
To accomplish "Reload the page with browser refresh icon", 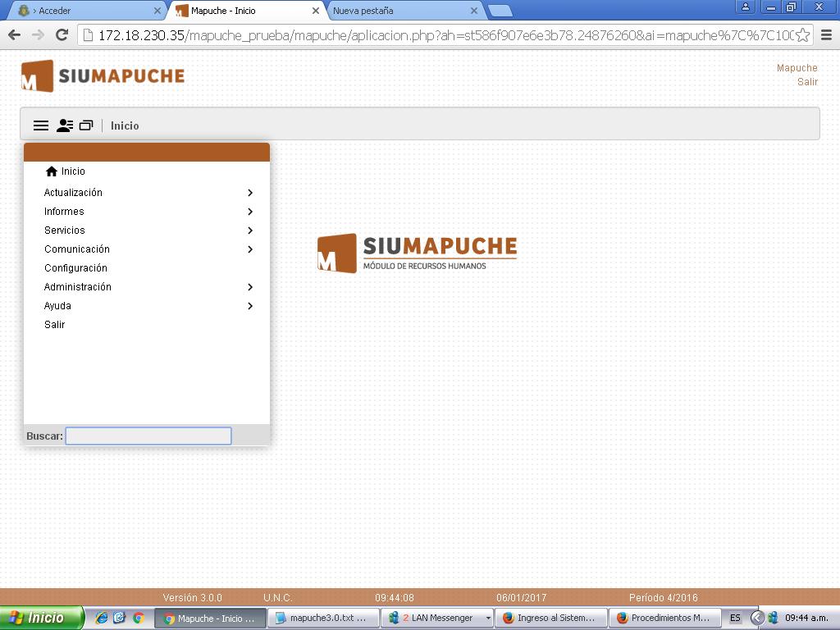I will click(61, 34).
